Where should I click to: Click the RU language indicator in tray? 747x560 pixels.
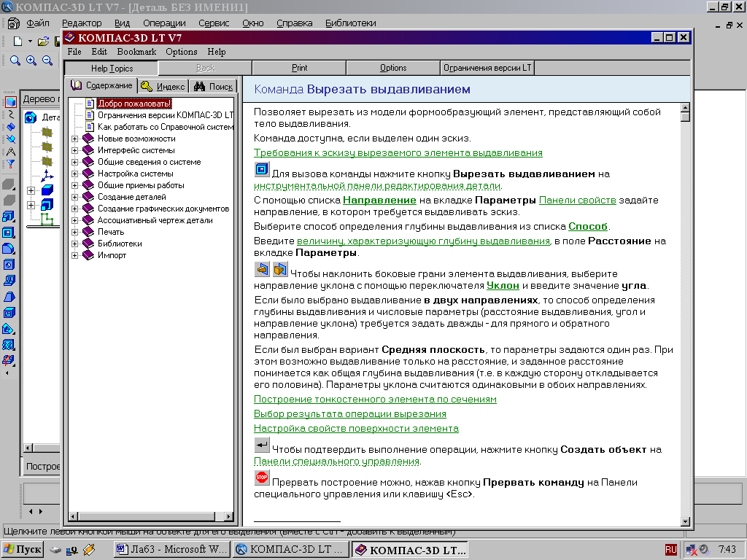[x=671, y=550]
